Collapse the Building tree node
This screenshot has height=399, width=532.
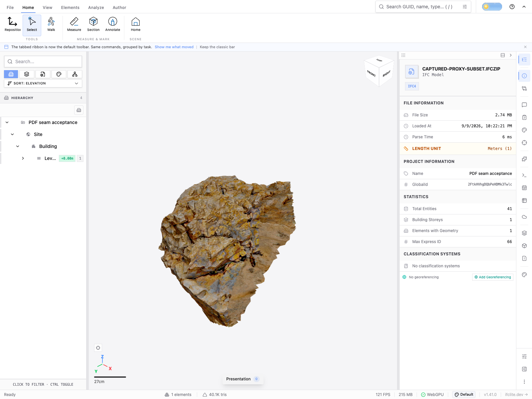tap(18, 146)
